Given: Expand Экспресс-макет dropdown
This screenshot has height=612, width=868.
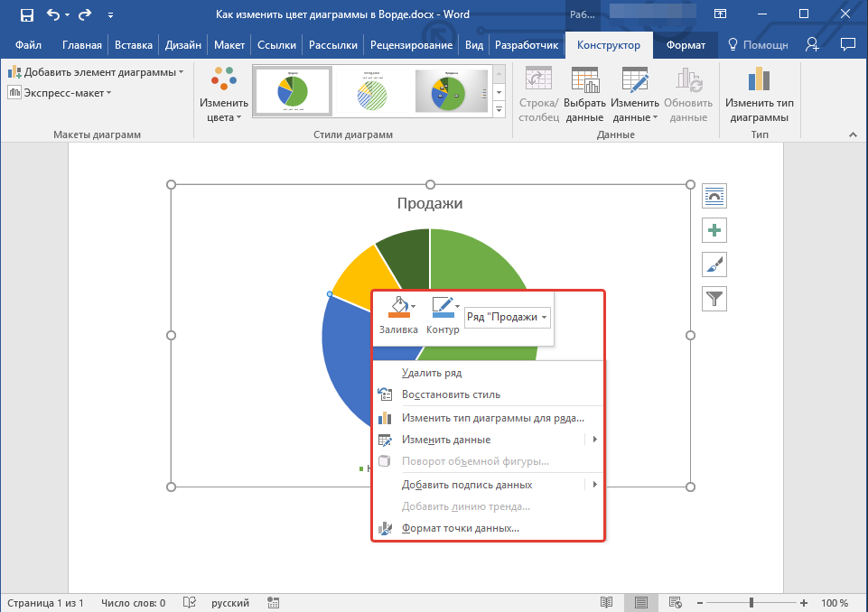Looking at the screenshot, I should pyautogui.click(x=60, y=93).
